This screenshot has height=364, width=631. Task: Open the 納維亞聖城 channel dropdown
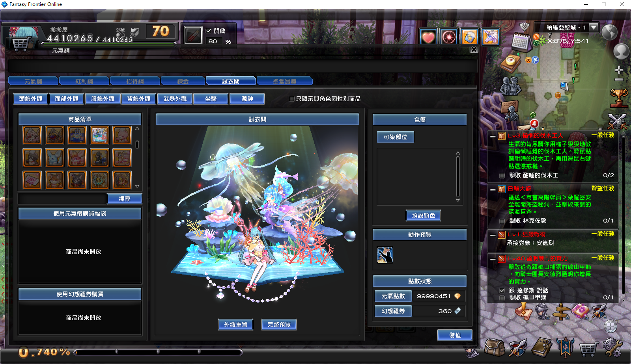[594, 27]
